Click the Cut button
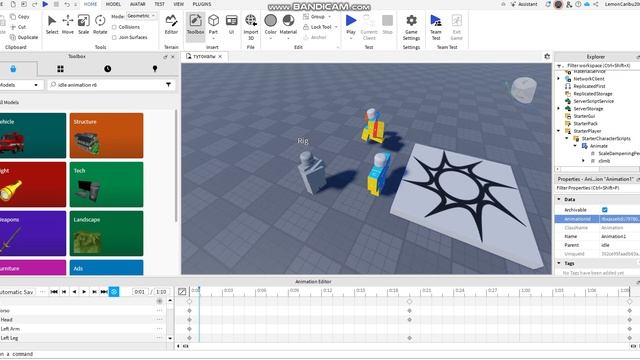Screen dimensions: 640x360 coord(18,27)
